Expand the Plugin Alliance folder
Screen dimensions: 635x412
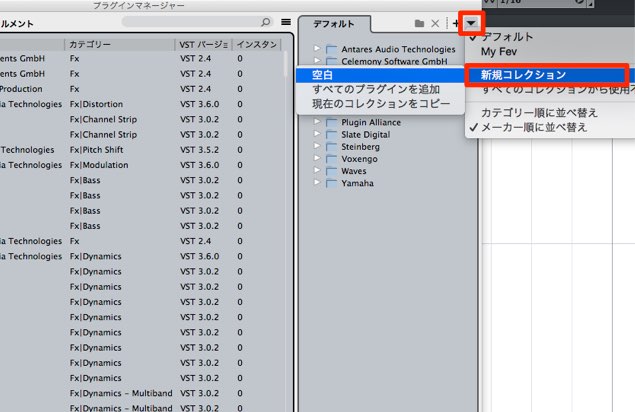tap(317, 122)
